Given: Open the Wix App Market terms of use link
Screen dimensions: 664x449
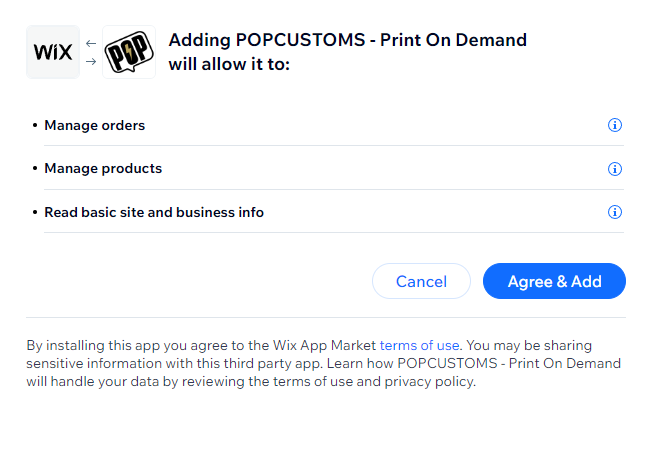Looking at the screenshot, I should [x=419, y=346].
